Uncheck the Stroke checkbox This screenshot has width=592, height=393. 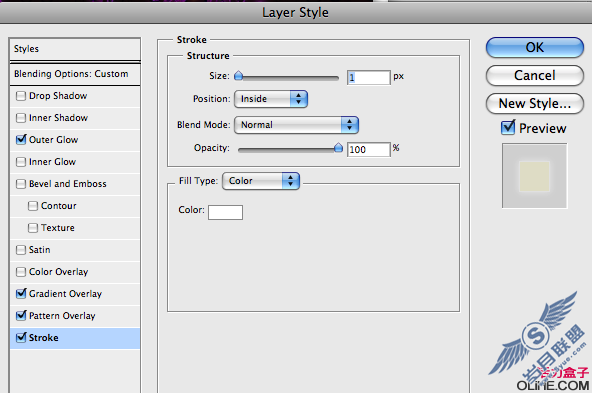(x=21, y=338)
